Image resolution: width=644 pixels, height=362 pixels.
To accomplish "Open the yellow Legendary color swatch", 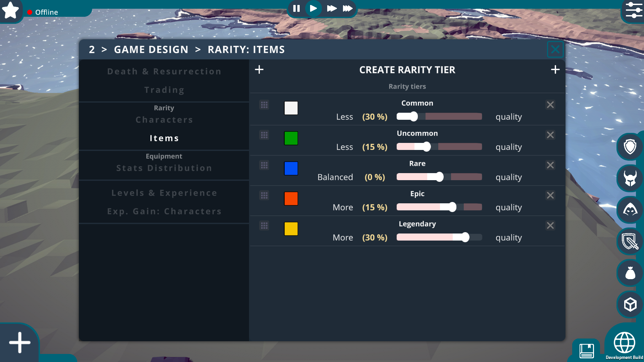I will pos(291,229).
